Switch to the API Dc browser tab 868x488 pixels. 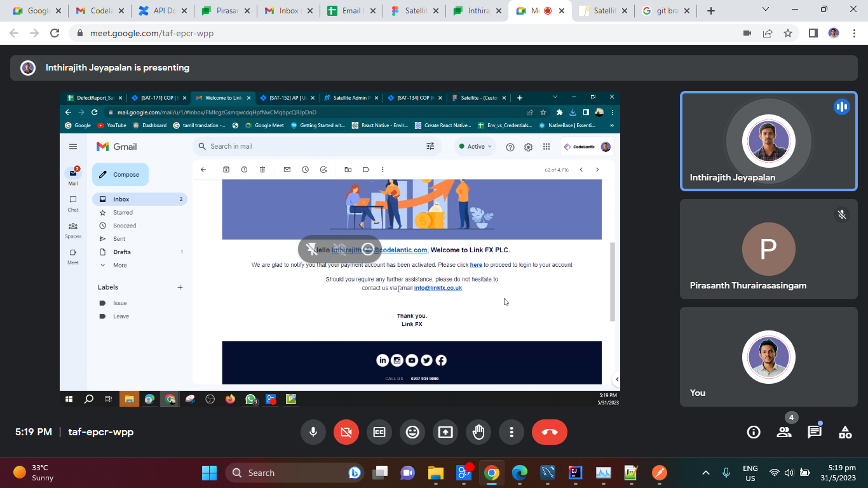[161, 11]
